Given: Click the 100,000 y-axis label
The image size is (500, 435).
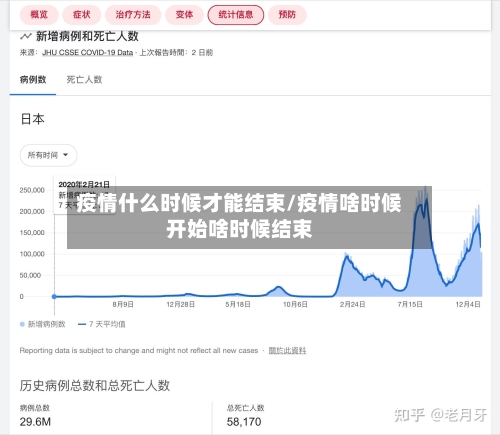Looking at the screenshot, I should [x=32, y=254].
